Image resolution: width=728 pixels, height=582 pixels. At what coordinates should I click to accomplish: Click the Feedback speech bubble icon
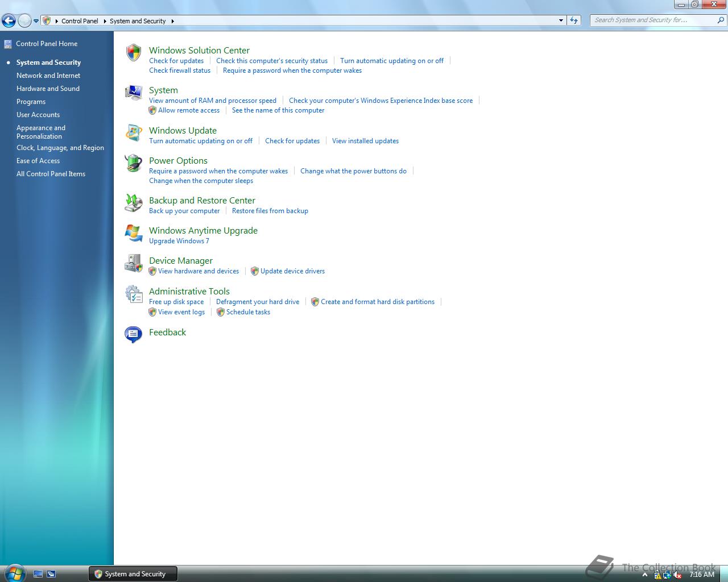pyautogui.click(x=133, y=335)
